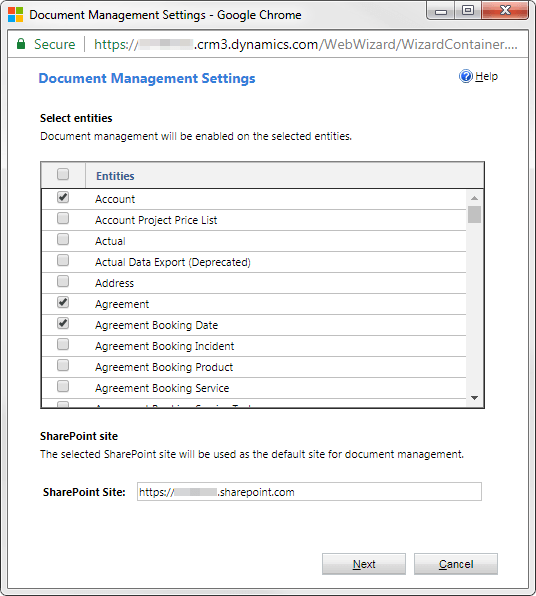Check the Account Project Price List checkbox
This screenshot has height=596, width=536.
(x=63, y=218)
